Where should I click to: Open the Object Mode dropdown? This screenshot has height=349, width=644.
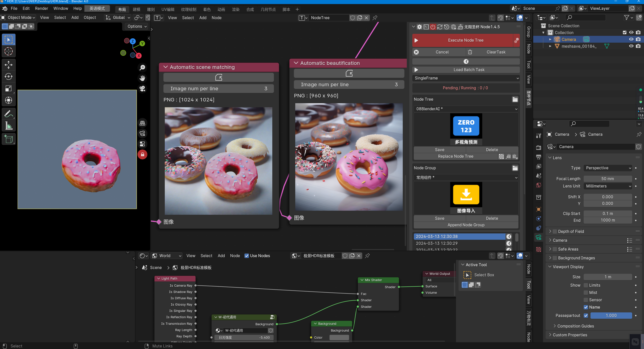tap(18, 18)
